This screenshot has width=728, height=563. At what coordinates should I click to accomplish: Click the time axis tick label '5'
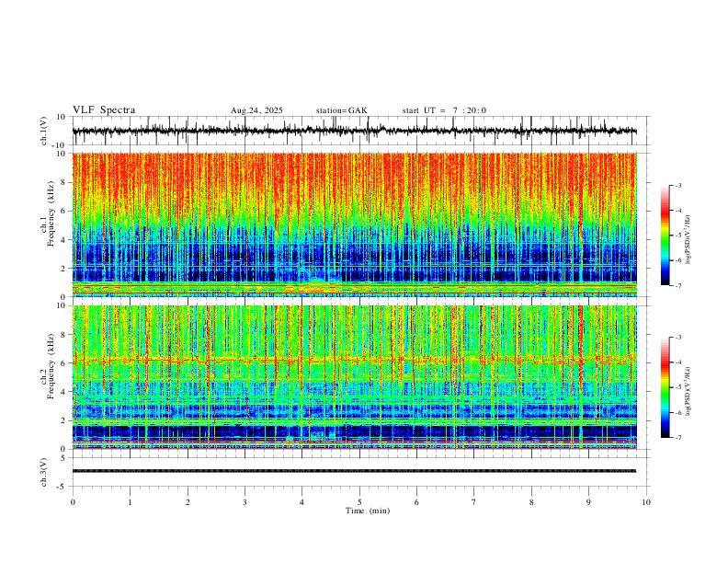359,502
